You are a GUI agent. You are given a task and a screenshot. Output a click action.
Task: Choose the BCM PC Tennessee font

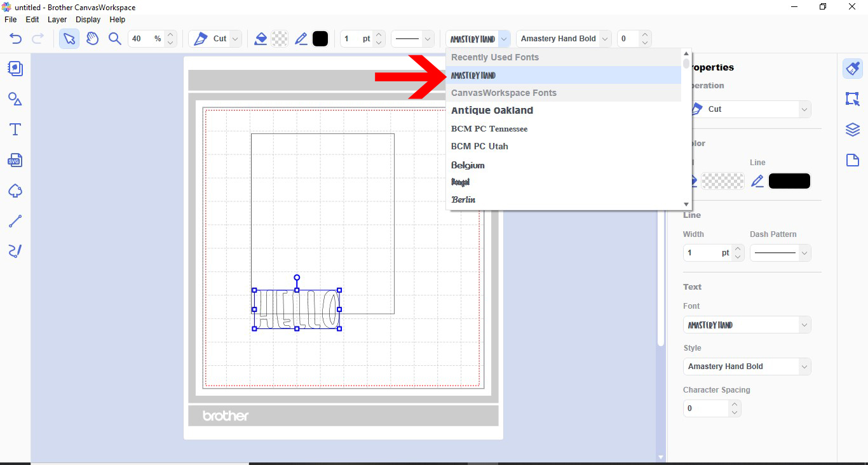(x=564, y=129)
